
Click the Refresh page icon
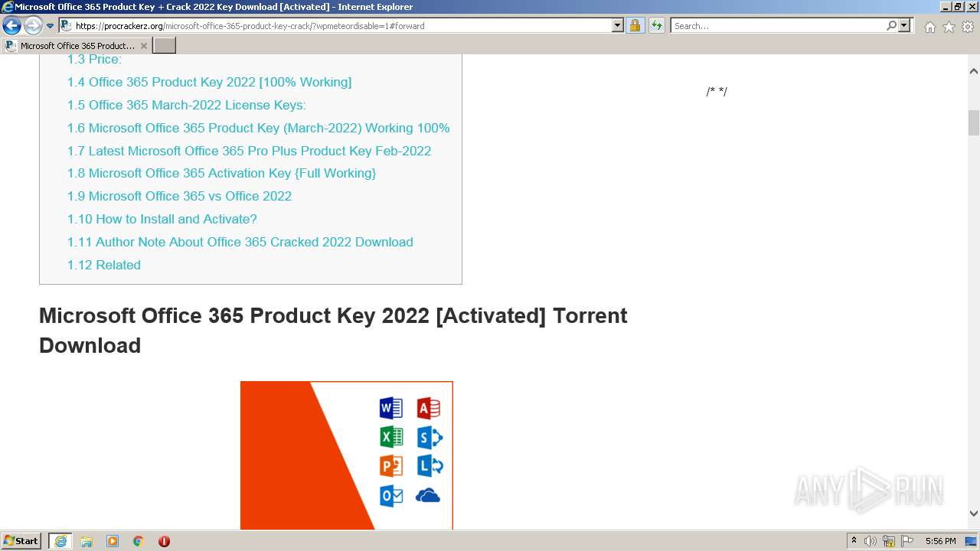pyautogui.click(x=656, y=25)
